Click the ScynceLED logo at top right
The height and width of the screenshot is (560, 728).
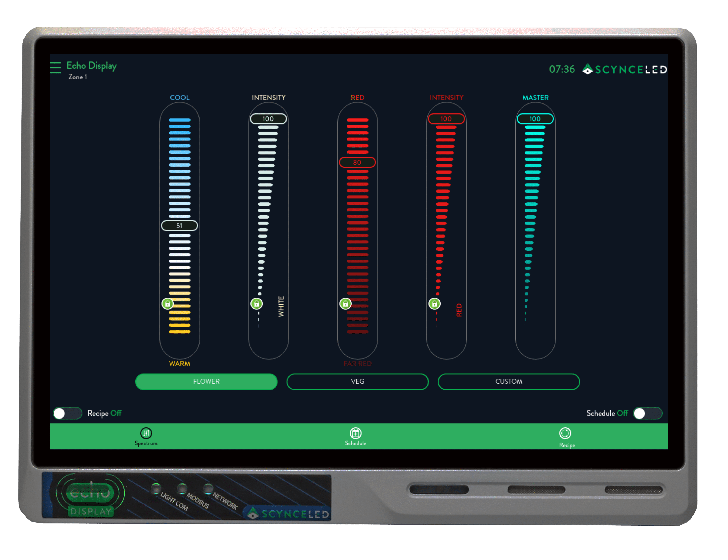pyautogui.click(x=624, y=69)
